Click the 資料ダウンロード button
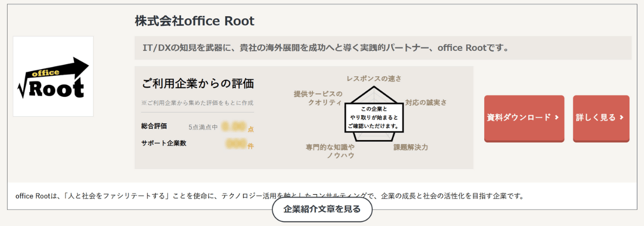Image resolution: width=644 pixels, height=226 pixels. tap(524, 118)
